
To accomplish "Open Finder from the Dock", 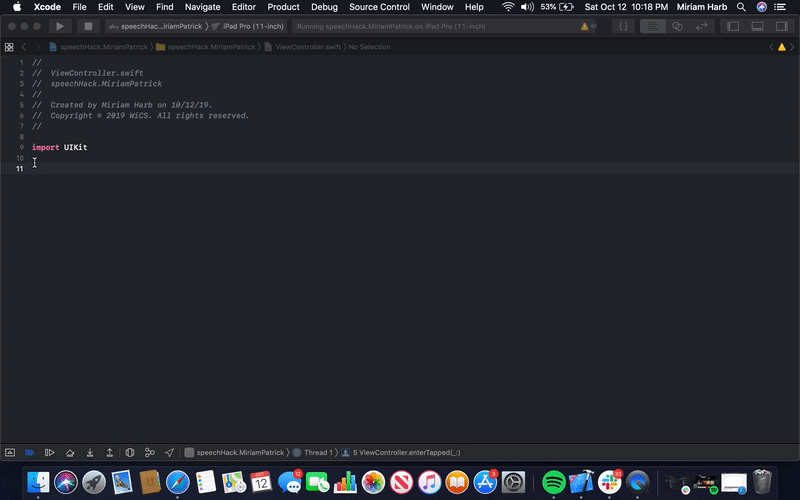I will pos(38,481).
